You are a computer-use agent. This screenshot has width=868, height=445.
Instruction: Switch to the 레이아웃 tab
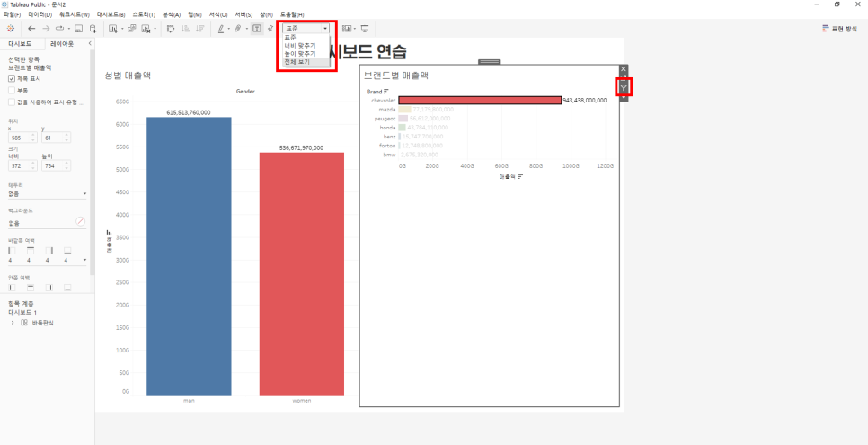pyautogui.click(x=61, y=44)
